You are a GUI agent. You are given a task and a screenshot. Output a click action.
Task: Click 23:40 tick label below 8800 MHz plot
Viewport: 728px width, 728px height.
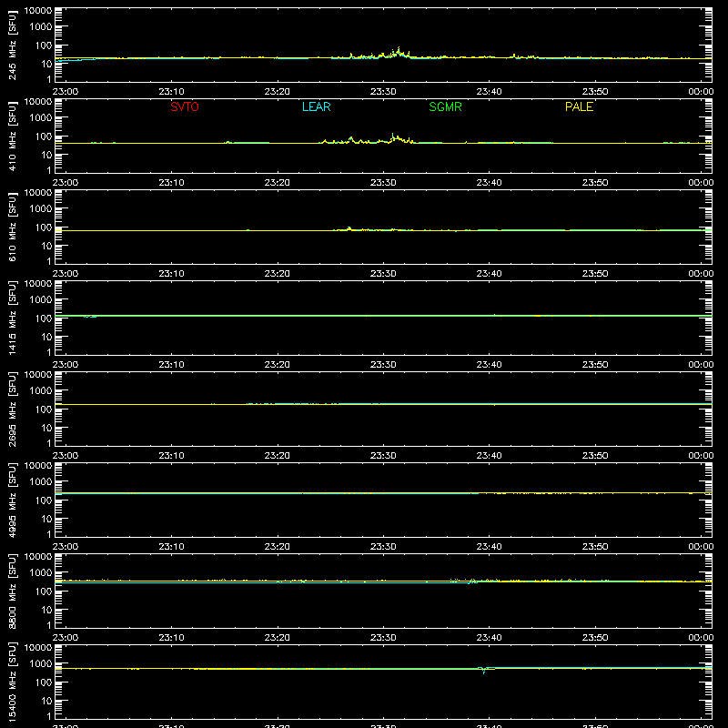coord(489,638)
